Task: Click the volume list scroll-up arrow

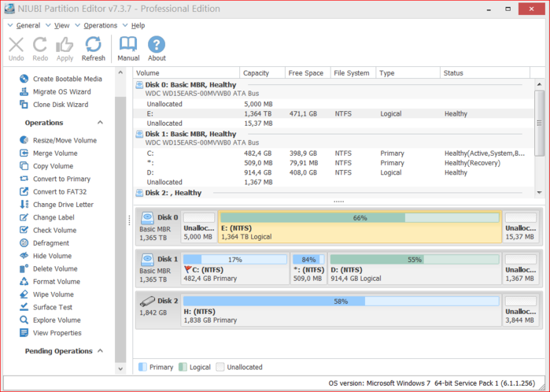Action: coord(539,84)
